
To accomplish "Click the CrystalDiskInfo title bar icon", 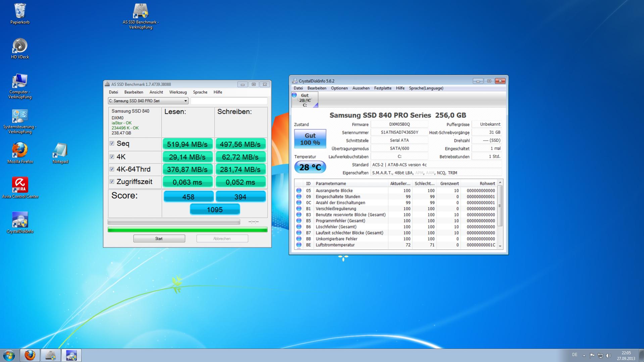I will pos(295,81).
